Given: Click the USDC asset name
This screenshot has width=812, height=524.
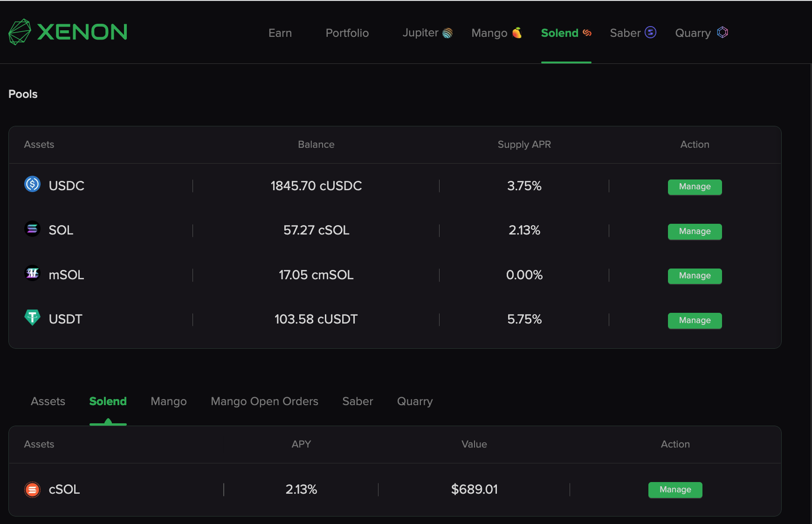Looking at the screenshot, I should [x=67, y=186].
